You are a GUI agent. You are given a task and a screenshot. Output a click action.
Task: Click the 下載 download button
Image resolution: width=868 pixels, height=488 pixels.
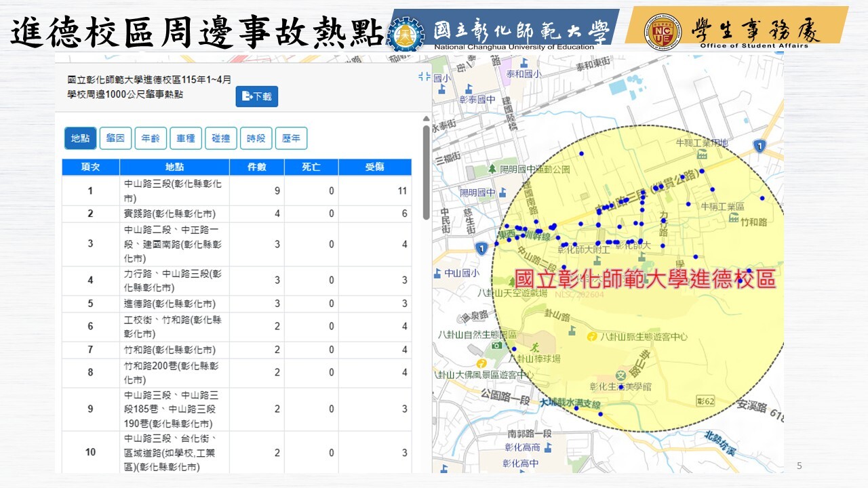(257, 96)
